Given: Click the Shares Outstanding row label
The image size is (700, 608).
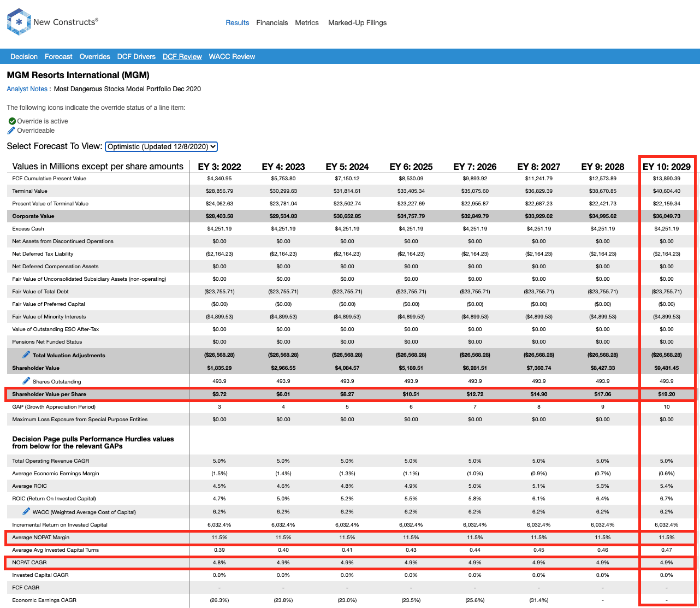Looking at the screenshot, I should [x=57, y=381].
